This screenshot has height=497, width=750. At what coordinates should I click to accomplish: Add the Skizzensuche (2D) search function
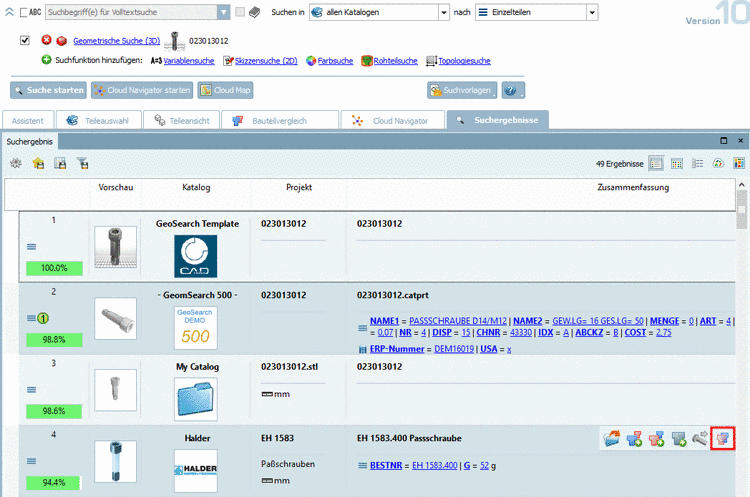(x=266, y=61)
